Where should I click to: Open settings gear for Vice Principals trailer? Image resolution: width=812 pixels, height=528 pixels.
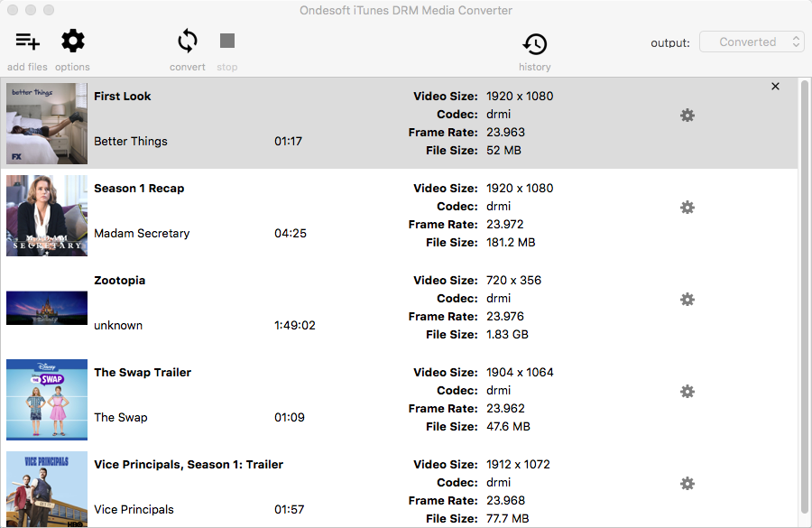click(x=687, y=484)
